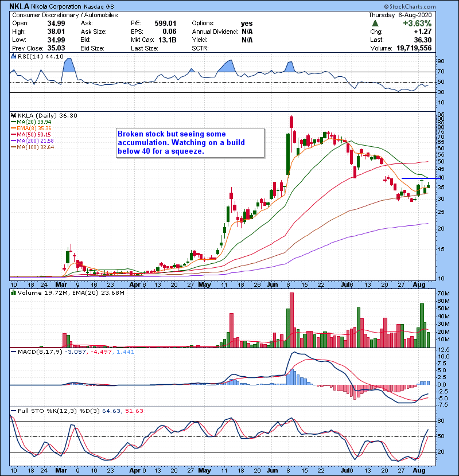
Task: Click the MACD(8,17,9) indicator label
Action: coord(40,352)
